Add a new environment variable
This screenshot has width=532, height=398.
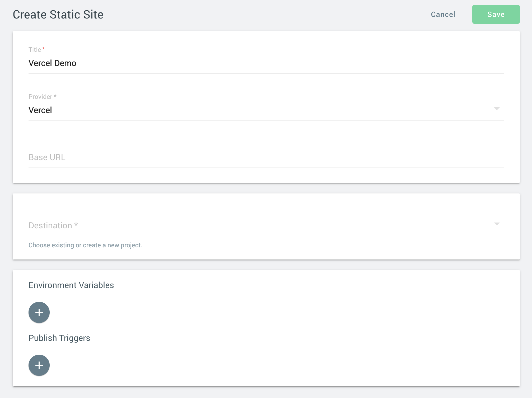(x=39, y=312)
